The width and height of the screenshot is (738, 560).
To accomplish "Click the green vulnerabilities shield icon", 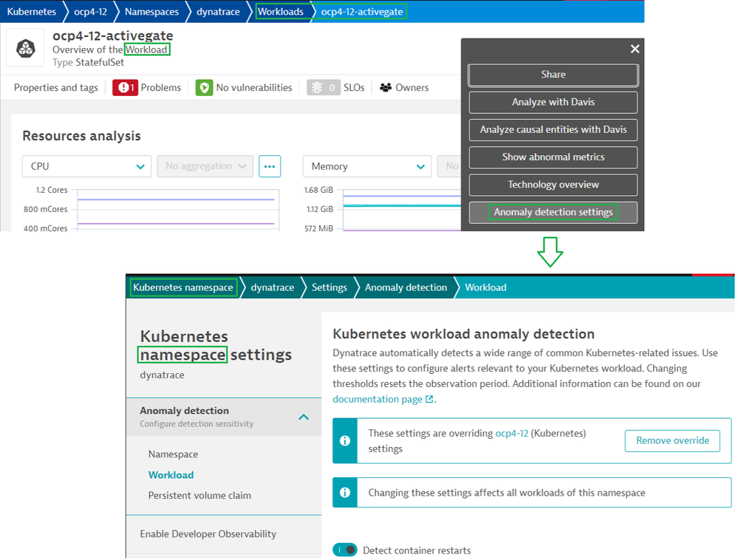I will [x=204, y=87].
